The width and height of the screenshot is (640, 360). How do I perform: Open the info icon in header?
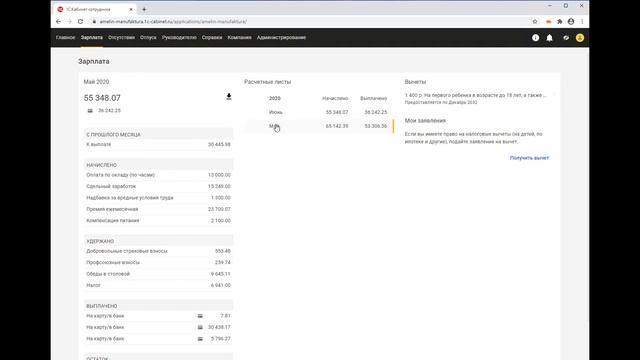tap(536, 38)
